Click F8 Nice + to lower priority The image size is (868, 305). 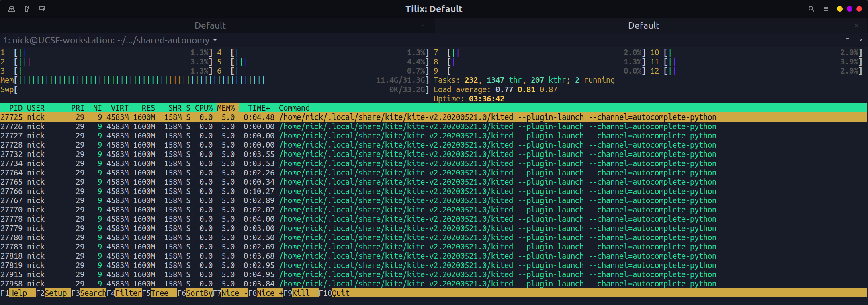pos(266,293)
